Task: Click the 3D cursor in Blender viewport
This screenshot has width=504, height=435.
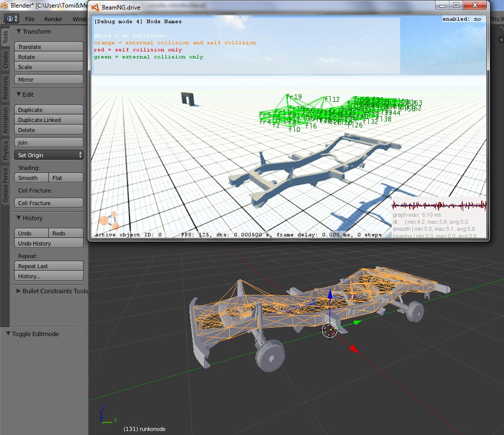Action: pyautogui.click(x=330, y=330)
